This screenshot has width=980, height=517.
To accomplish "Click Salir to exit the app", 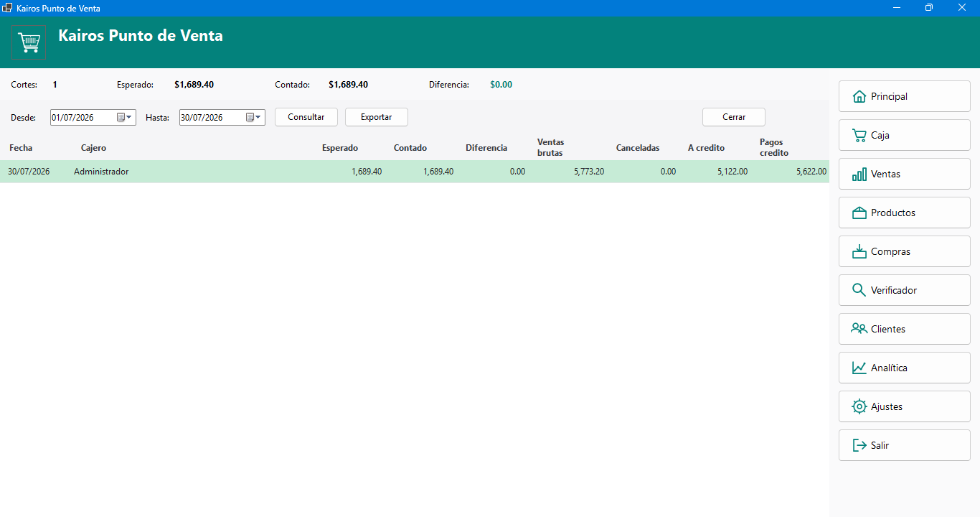I will tap(904, 445).
